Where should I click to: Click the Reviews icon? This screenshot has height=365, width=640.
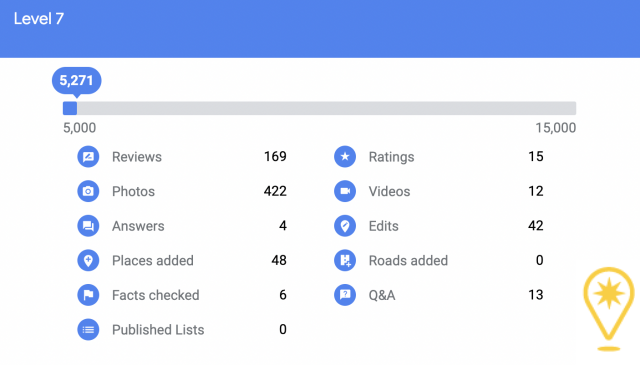tap(88, 157)
